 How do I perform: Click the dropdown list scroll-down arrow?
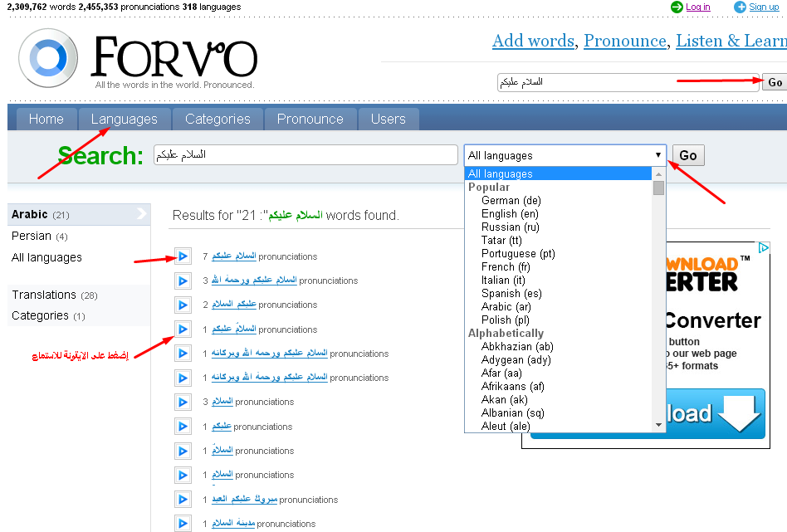point(658,425)
